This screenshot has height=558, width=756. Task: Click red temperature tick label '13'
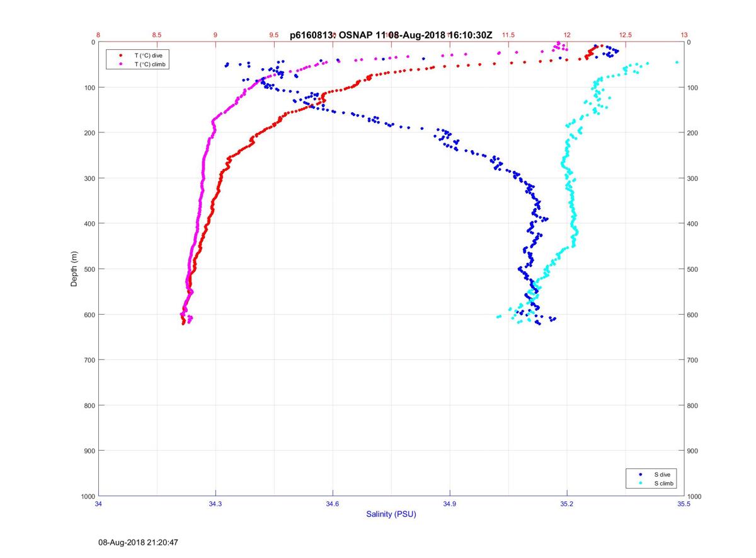(x=684, y=35)
